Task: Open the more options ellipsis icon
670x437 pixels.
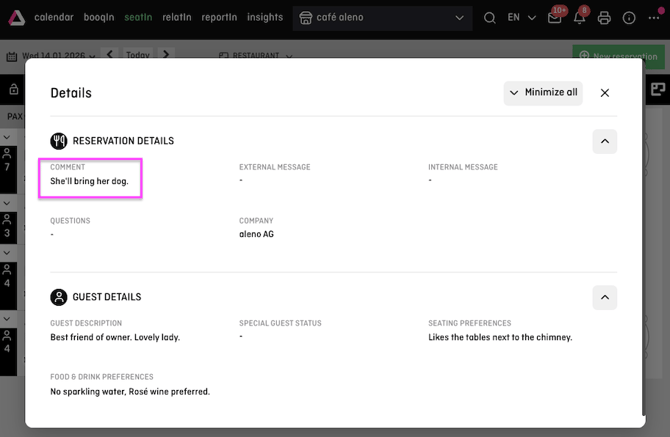Action: click(x=654, y=18)
